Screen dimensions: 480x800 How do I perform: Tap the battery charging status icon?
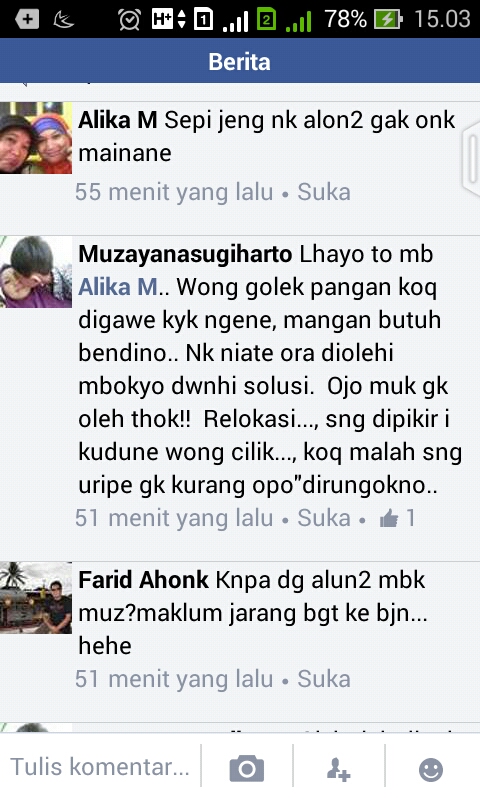[x=388, y=19]
